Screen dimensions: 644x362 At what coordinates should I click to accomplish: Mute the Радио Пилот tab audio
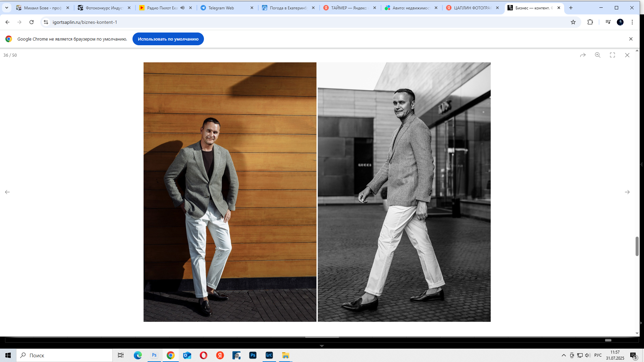pos(182,8)
